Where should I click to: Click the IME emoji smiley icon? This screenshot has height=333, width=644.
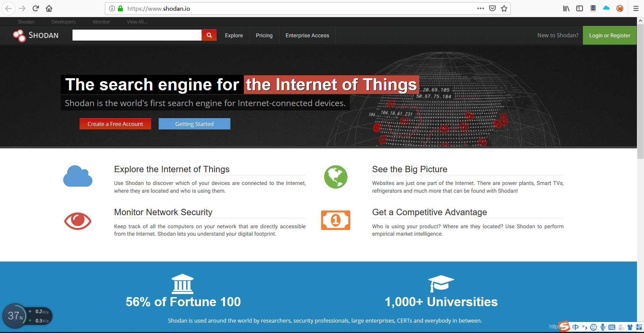click(x=593, y=327)
